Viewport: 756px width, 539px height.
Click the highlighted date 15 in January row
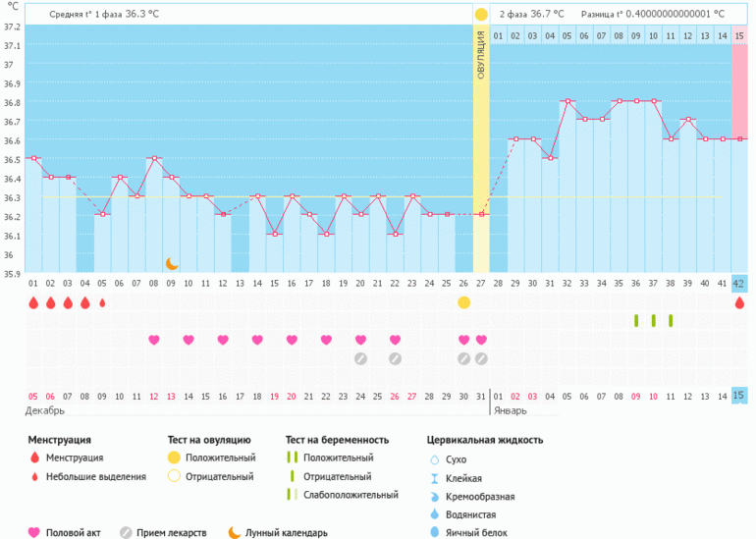[739, 395]
